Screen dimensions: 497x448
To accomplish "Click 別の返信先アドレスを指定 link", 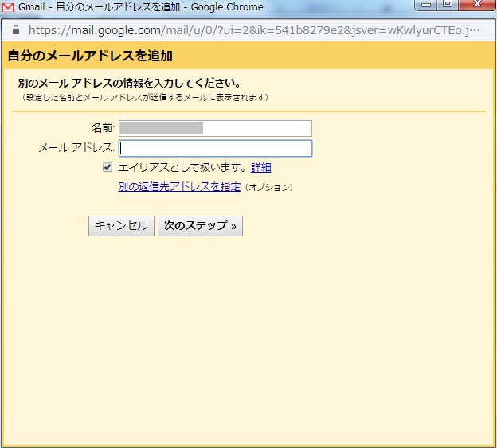I will (x=179, y=187).
